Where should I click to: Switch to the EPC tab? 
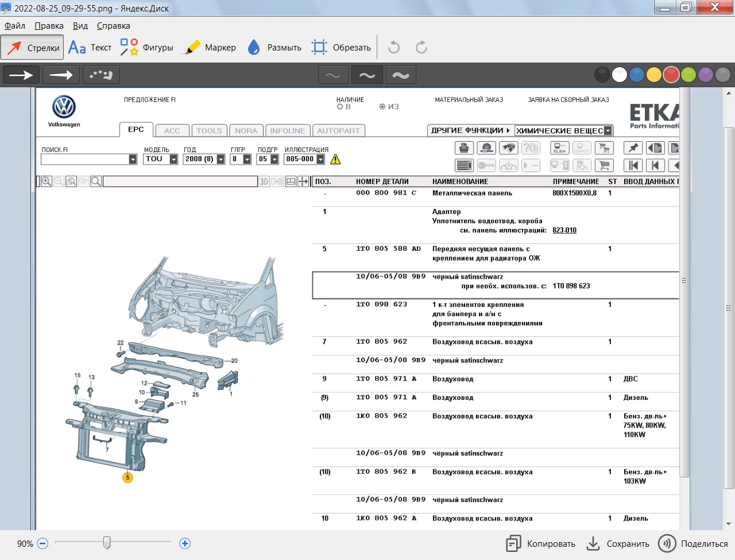(x=136, y=130)
